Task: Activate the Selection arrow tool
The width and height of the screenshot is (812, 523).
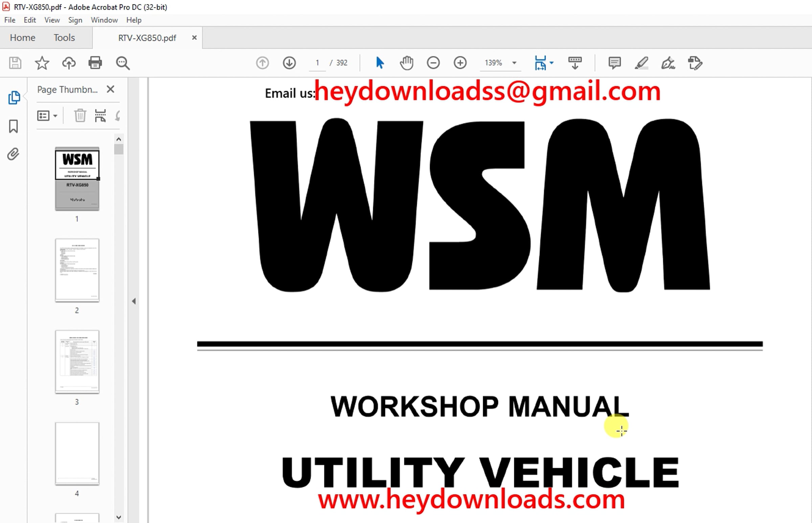Action: click(x=380, y=63)
